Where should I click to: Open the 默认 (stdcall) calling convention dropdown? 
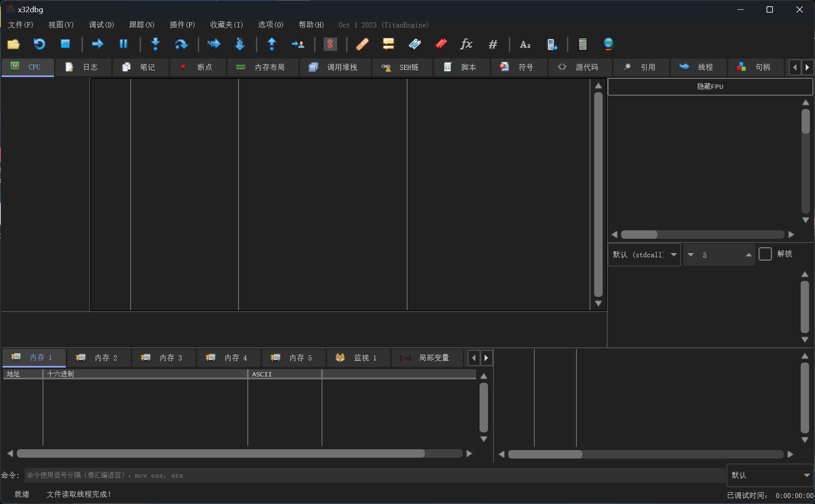(x=644, y=255)
